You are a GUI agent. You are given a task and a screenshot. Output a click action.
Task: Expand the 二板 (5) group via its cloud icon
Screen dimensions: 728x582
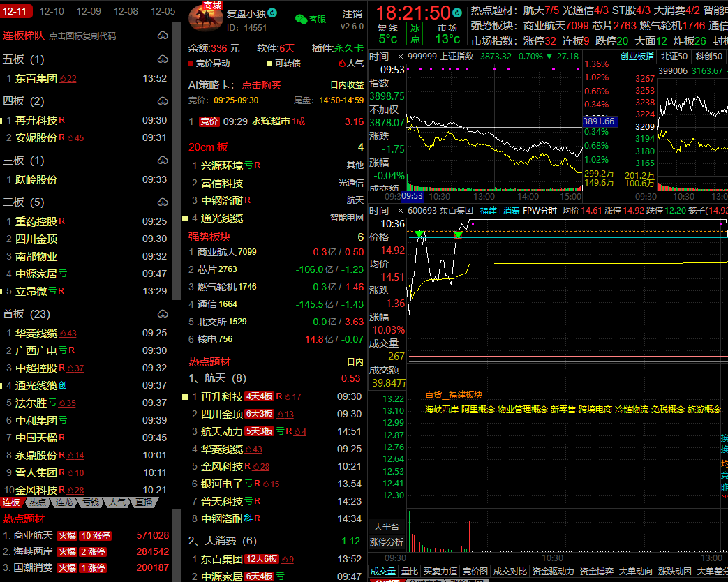click(163, 202)
